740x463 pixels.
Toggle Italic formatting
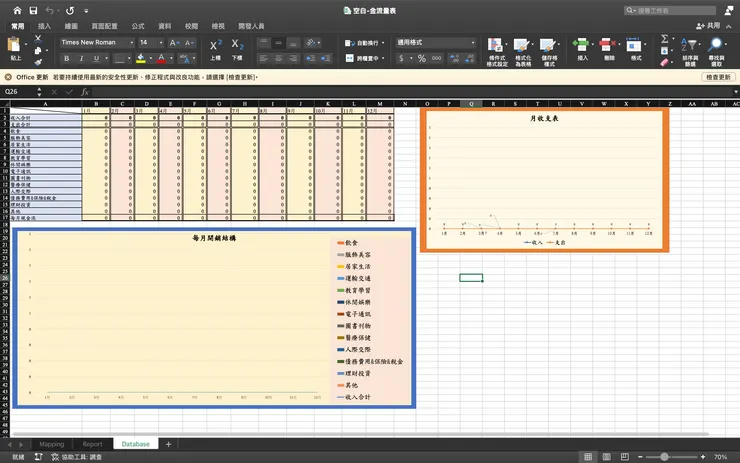click(80, 59)
